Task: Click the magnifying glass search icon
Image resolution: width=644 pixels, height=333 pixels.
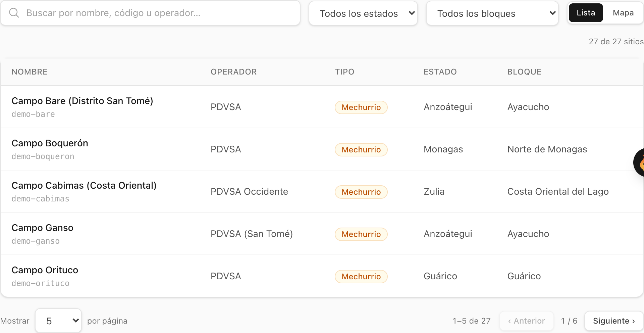Action: tap(14, 13)
